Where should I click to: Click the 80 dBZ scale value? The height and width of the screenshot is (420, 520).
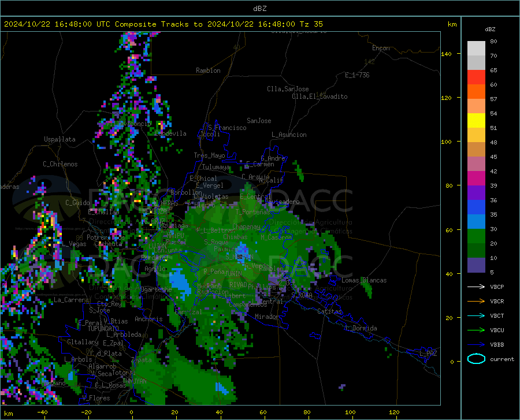(x=493, y=41)
